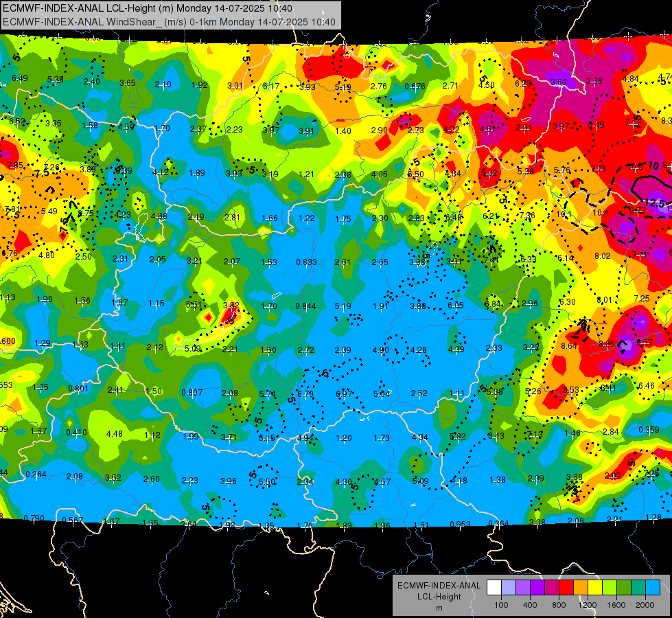The height and width of the screenshot is (618, 672).
Task: Click the LCL-Height title line in header
Action: [148, 8]
